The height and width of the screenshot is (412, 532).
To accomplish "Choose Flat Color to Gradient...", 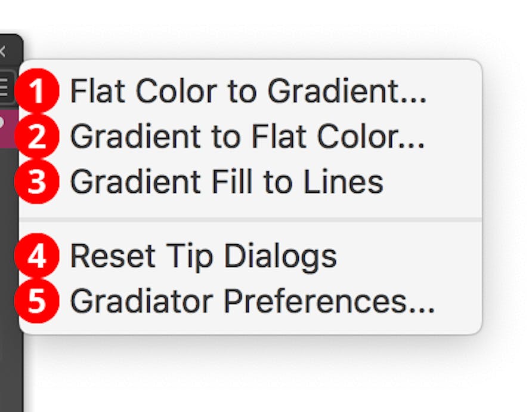I will (248, 92).
